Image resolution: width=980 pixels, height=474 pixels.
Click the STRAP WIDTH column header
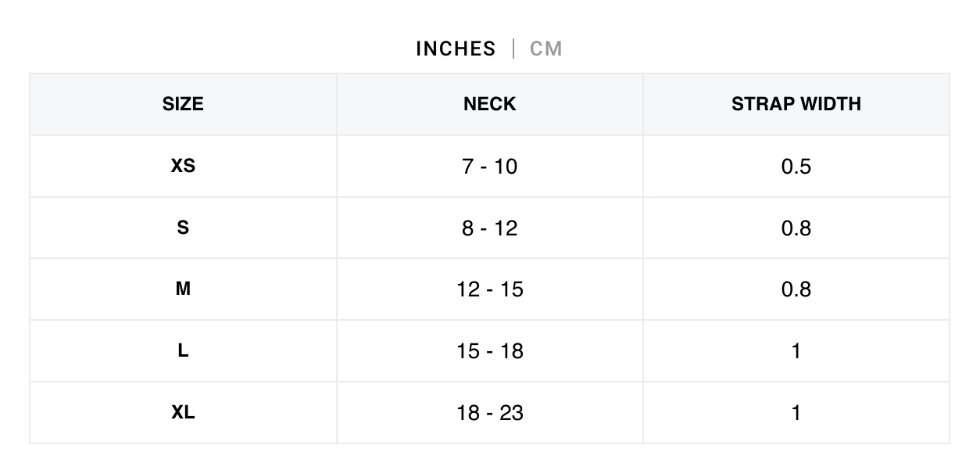pos(796,104)
